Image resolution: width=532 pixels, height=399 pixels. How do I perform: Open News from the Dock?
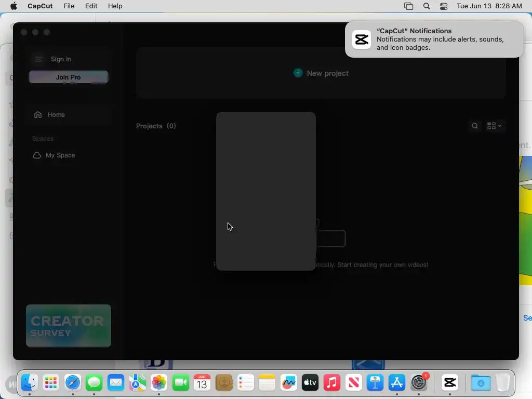click(353, 383)
